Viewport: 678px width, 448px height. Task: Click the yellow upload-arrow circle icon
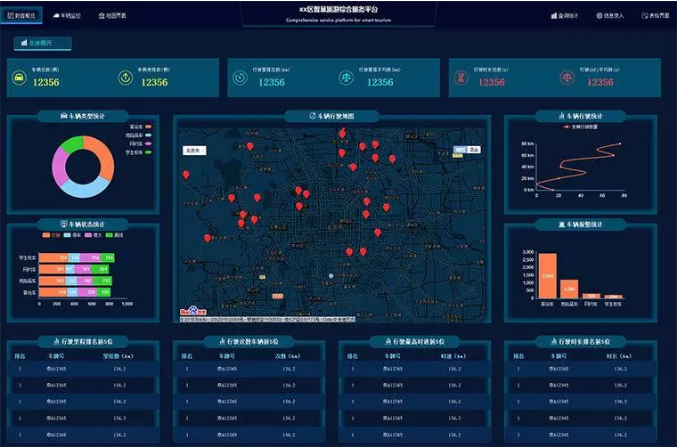click(x=125, y=78)
